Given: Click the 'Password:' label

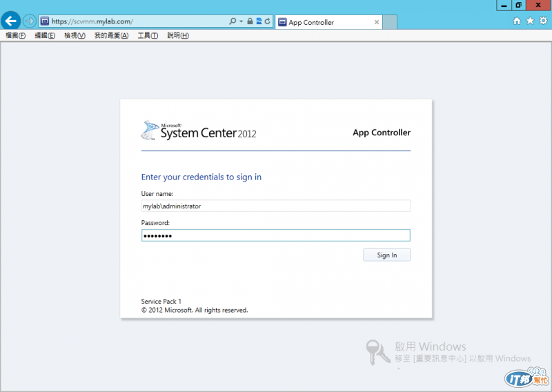Looking at the screenshot, I should 155,223.
